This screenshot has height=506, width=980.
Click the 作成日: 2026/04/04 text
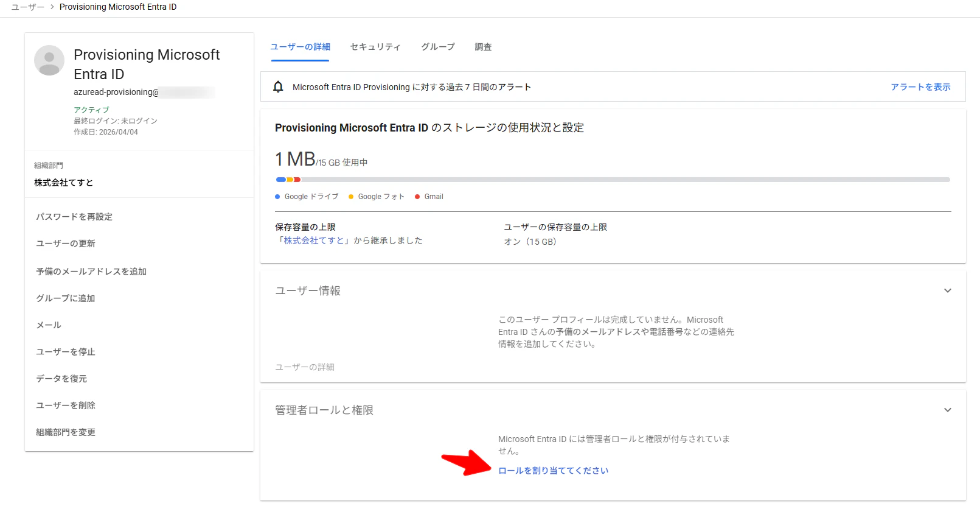[106, 132]
